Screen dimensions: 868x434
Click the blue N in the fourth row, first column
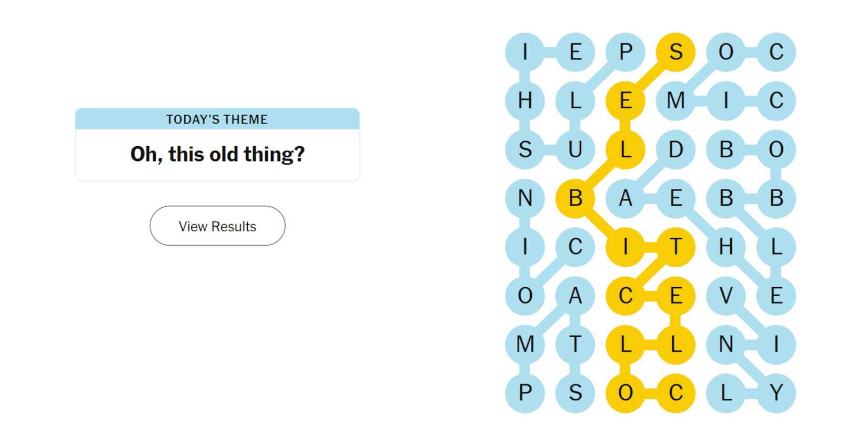524,199
